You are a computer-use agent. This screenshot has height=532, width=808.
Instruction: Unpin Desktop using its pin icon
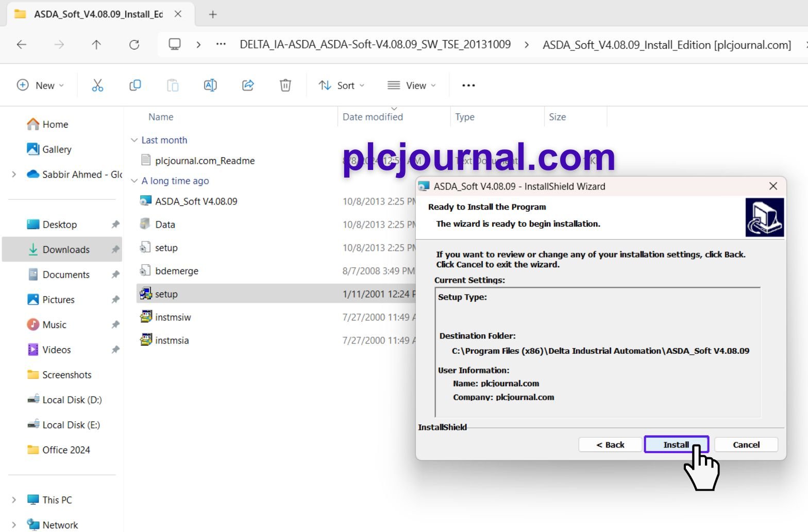point(115,225)
